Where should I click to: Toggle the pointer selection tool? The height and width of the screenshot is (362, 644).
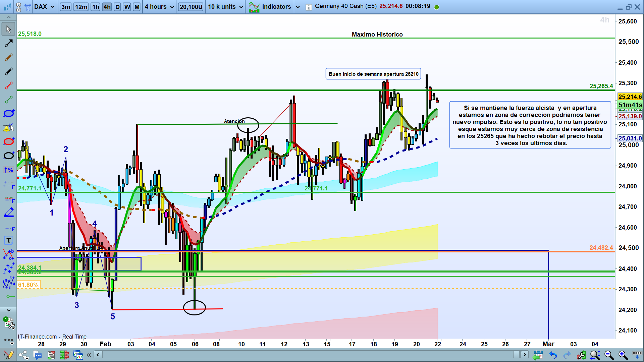[x=8, y=29]
